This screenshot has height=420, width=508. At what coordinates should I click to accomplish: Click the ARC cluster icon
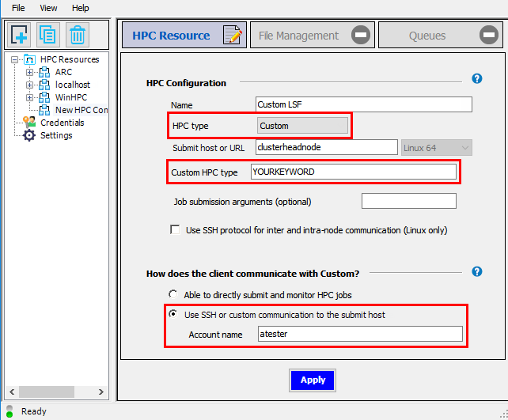click(44, 72)
